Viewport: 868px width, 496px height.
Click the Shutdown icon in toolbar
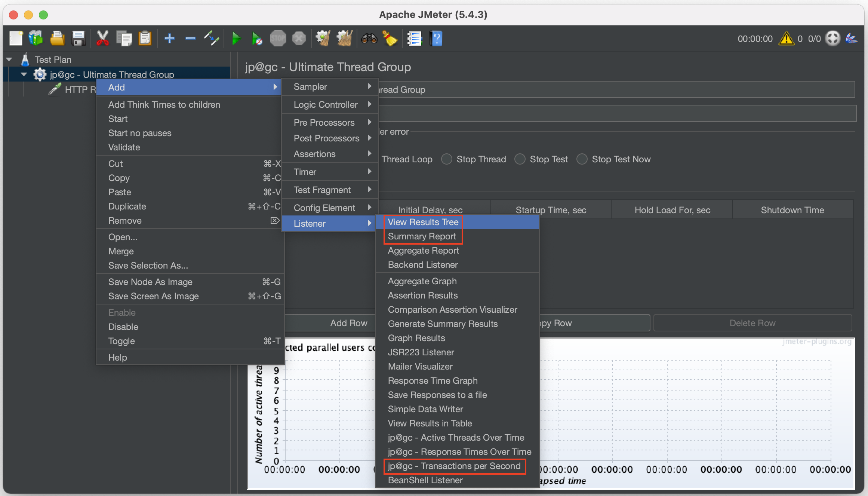[x=299, y=38]
